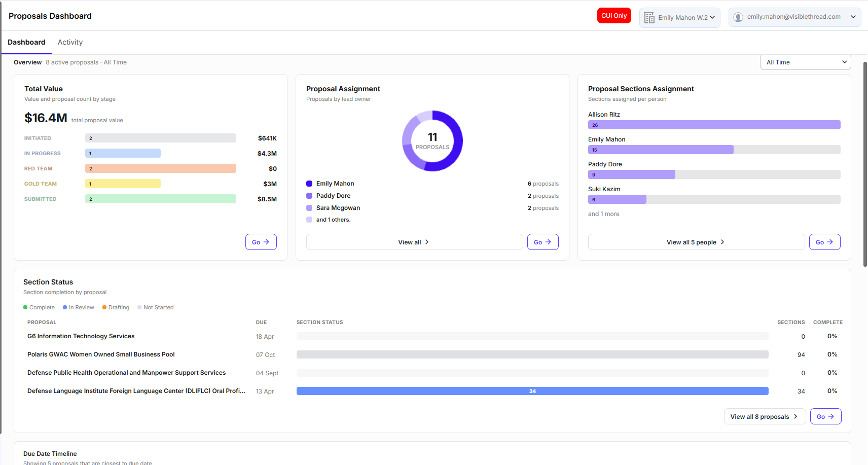This screenshot has width=868, height=465.
Task: Open the Emily Mahon W.2 workspace dropdown
Action: (x=679, y=18)
